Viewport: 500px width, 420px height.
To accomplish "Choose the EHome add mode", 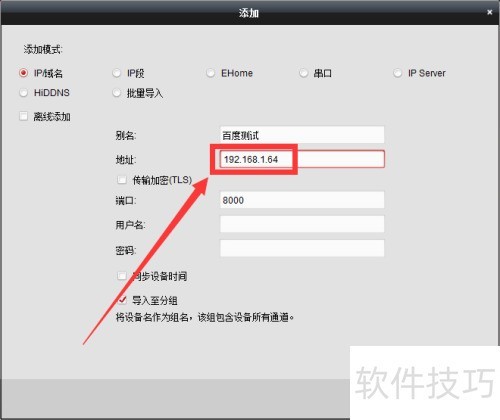I will 210,73.
